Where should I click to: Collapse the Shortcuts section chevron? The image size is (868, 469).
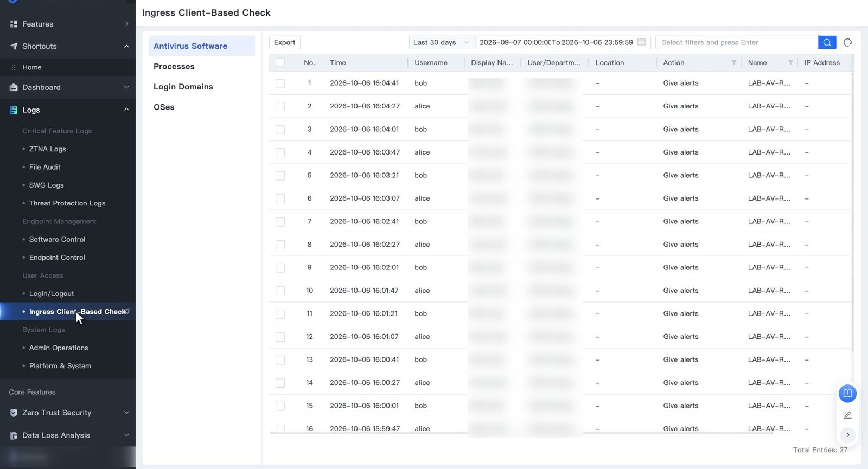(126, 46)
